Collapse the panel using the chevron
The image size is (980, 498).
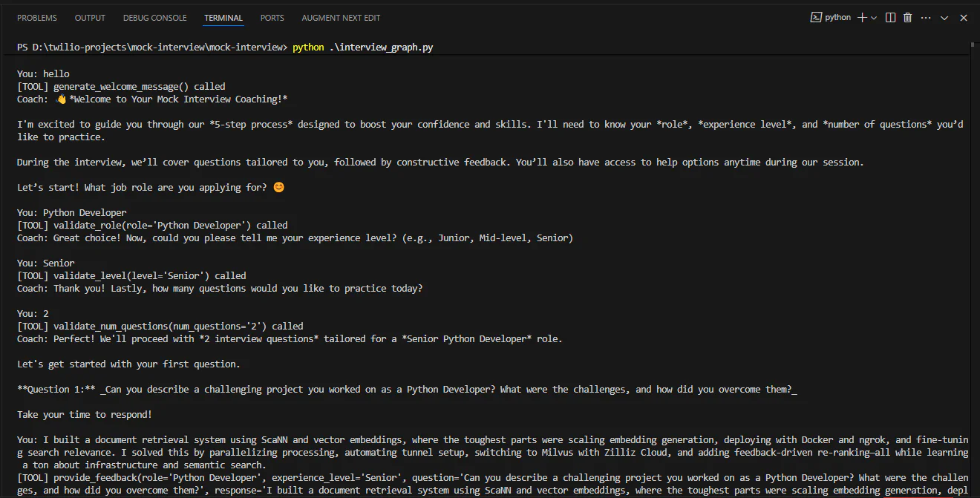coord(944,17)
